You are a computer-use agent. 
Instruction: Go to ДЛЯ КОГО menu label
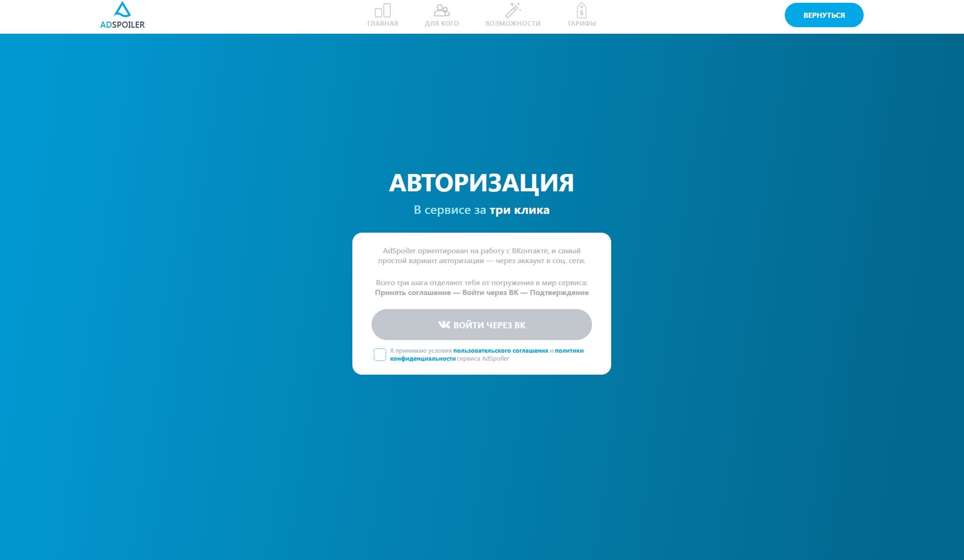coord(441,23)
